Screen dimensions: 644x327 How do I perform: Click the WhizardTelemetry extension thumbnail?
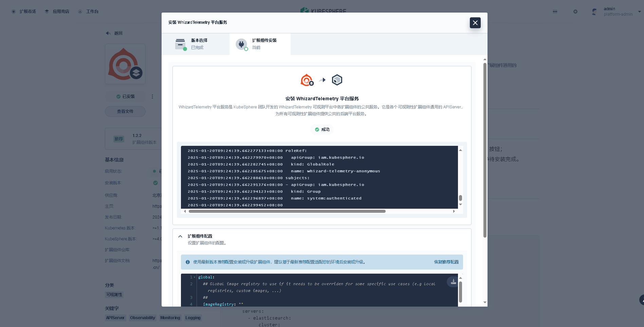125,64
